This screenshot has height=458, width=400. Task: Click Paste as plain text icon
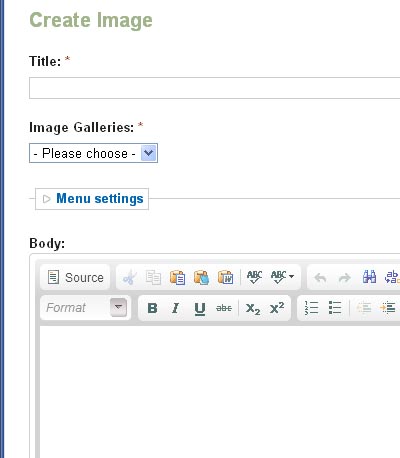pos(201,277)
